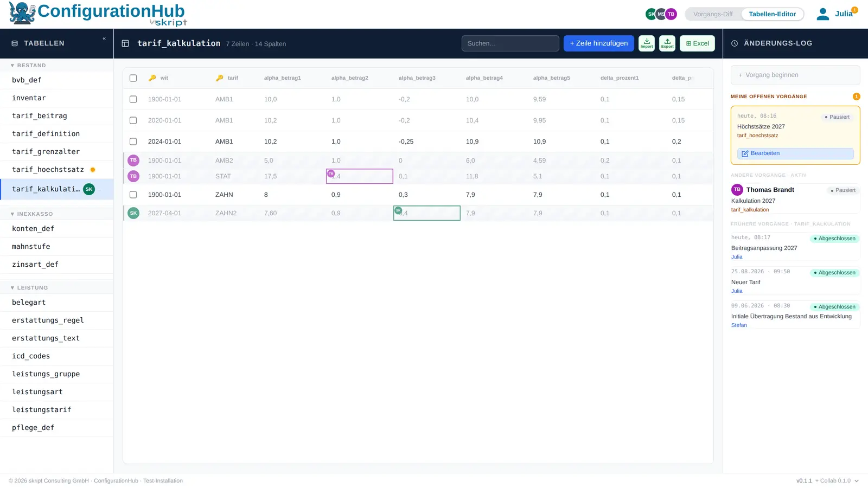Switch to Tabellen-Editor view
The image size is (868, 488).
(772, 14)
